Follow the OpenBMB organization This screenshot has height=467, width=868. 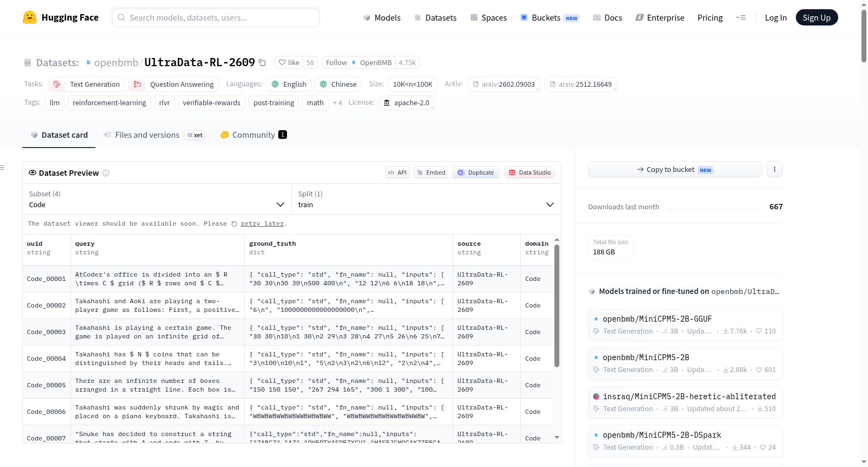pos(359,62)
